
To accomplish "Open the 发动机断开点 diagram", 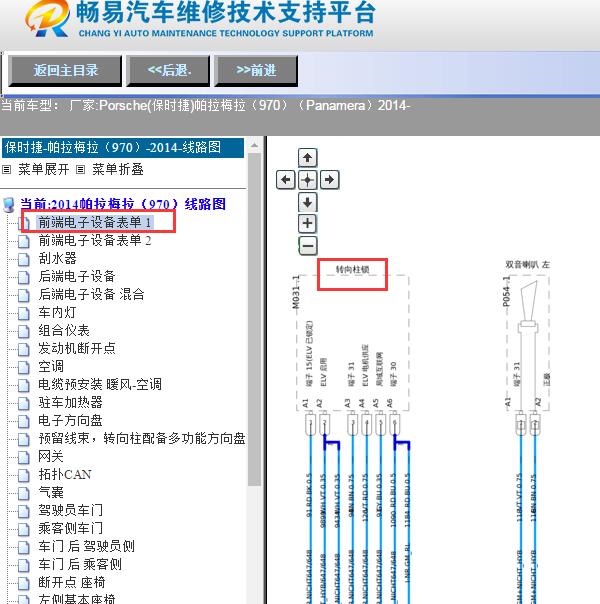I will (x=77, y=348).
